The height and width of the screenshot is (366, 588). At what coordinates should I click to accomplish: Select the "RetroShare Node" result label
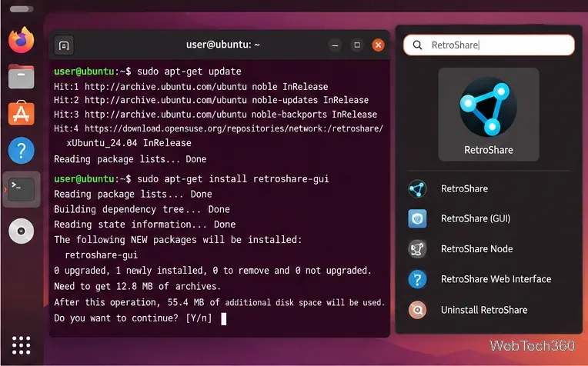point(476,249)
